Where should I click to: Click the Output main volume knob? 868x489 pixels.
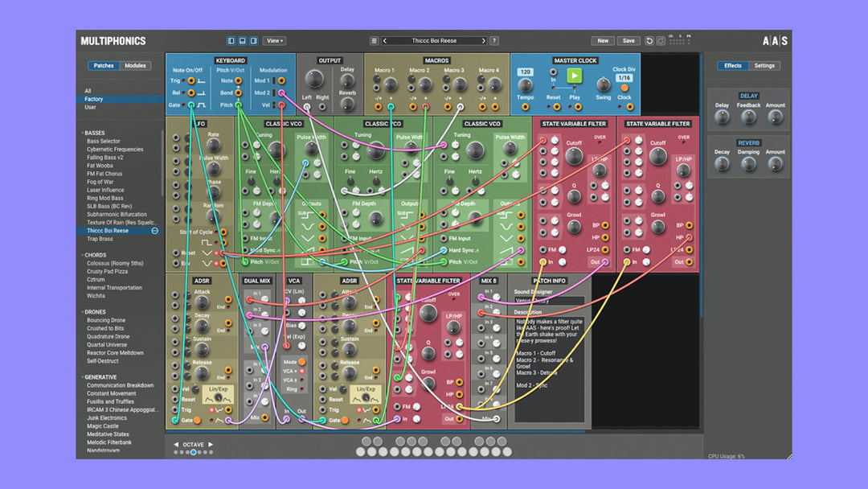pos(314,79)
